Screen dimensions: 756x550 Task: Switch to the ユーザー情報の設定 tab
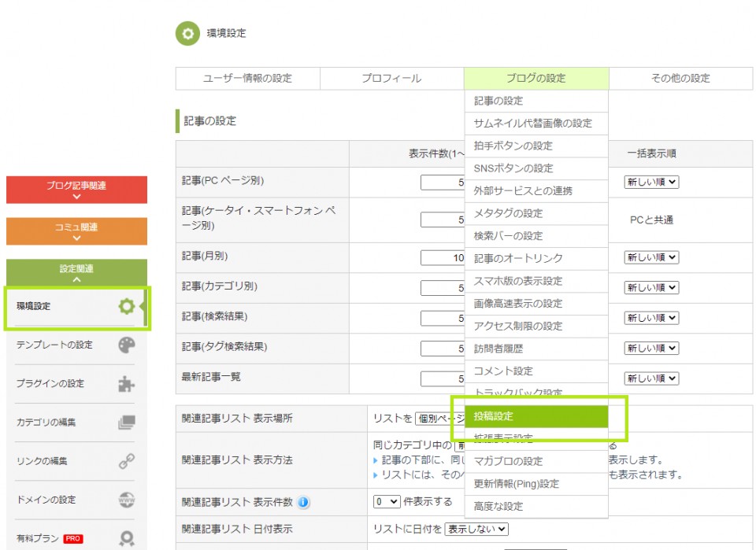(x=247, y=79)
